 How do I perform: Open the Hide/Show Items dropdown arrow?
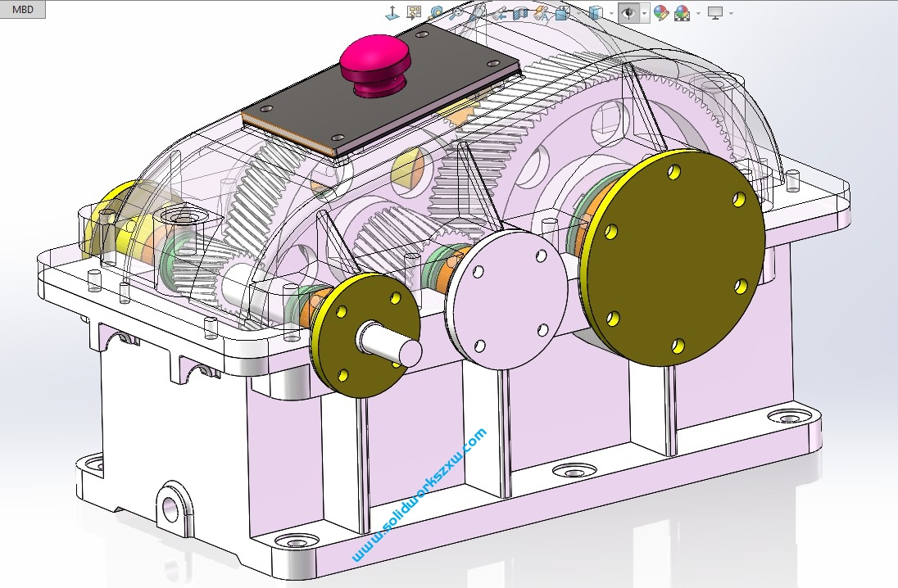point(645,13)
